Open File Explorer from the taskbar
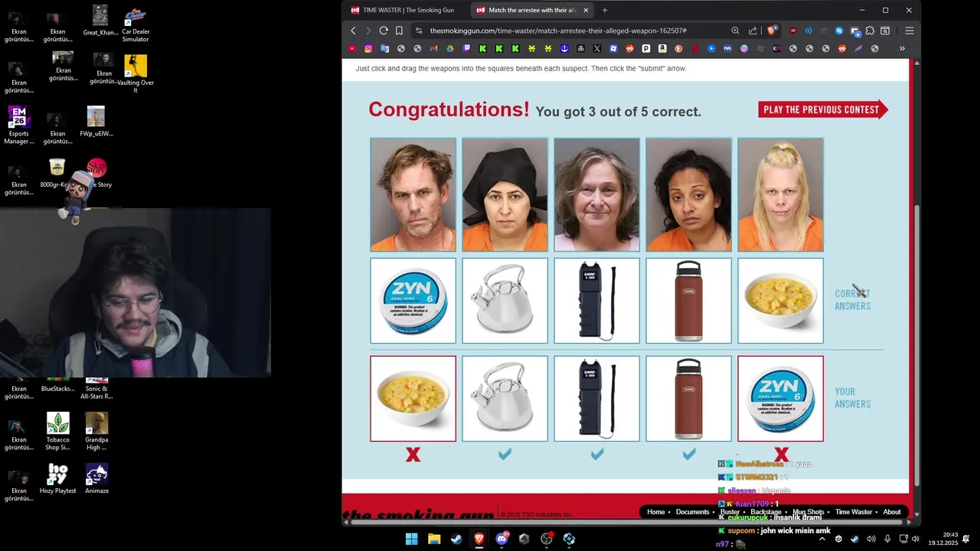This screenshot has width=980, height=551. (433, 539)
